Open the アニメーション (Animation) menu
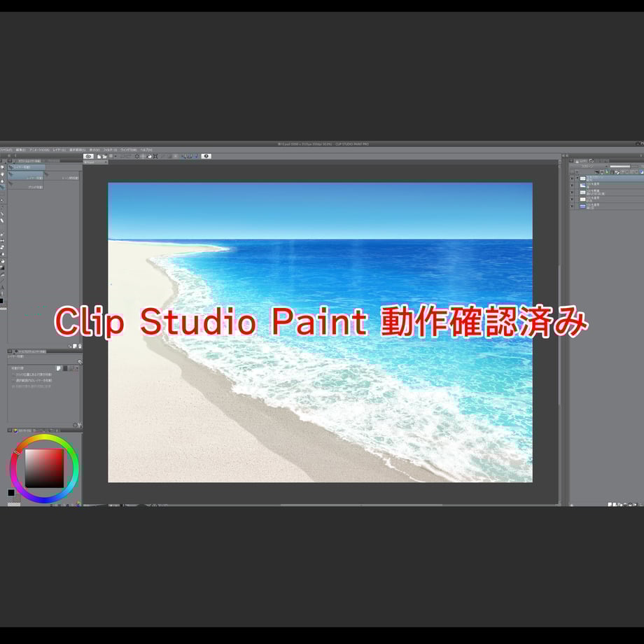Viewport: 644px width, 644px height. pyautogui.click(x=39, y=150)
